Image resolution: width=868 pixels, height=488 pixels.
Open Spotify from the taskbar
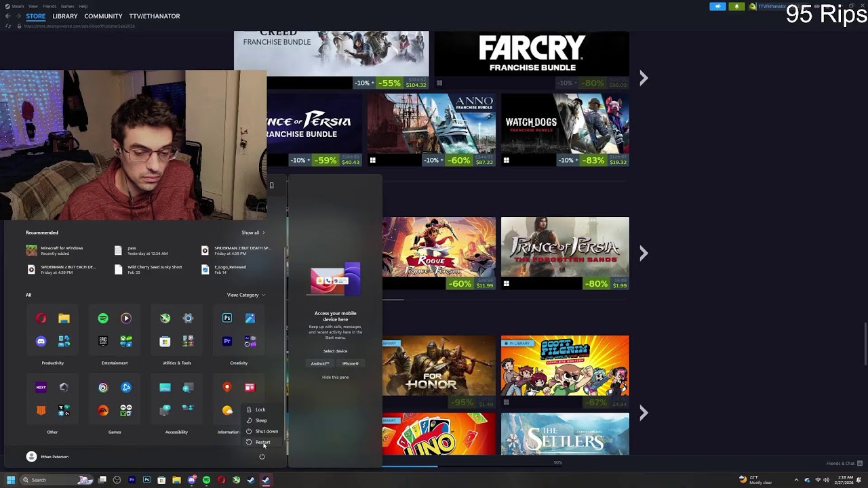(206, 480)
